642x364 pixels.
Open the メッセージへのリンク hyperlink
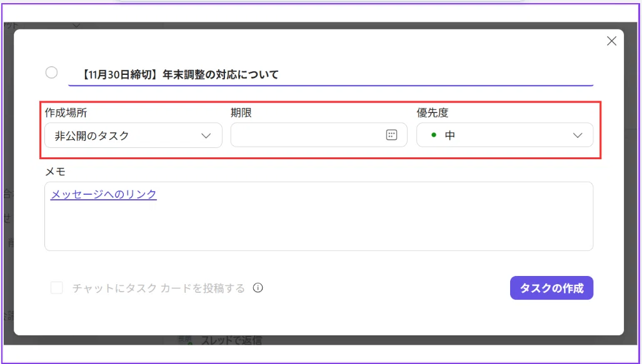104,194
